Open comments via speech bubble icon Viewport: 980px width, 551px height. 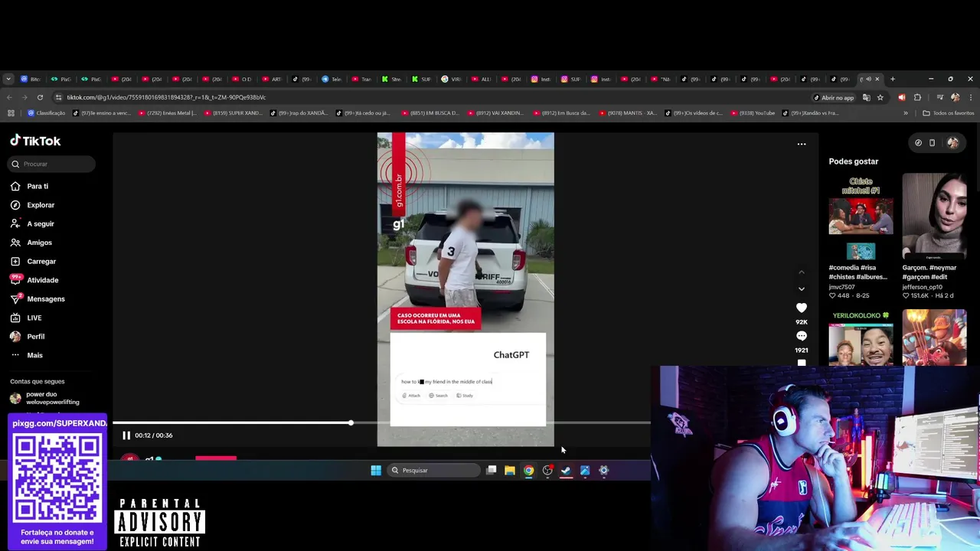click(802, 336)
